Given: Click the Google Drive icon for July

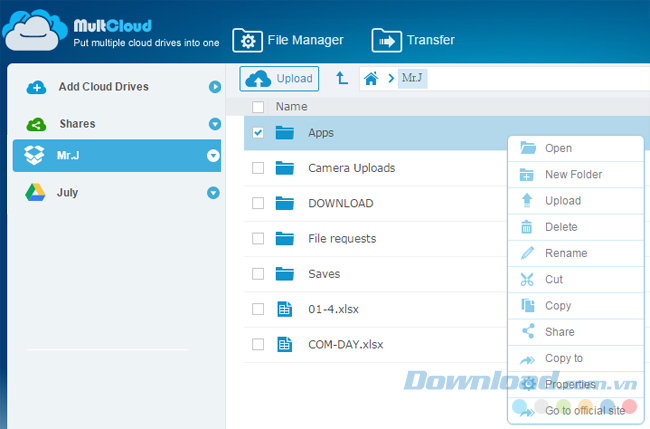Looking at the screenshot, I should click(35, 192).
